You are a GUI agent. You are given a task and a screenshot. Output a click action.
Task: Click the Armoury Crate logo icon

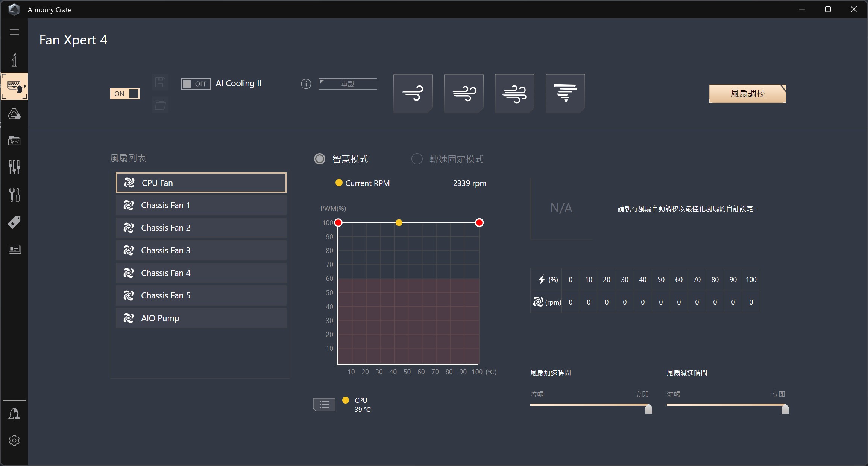click(x=14, y=9)
